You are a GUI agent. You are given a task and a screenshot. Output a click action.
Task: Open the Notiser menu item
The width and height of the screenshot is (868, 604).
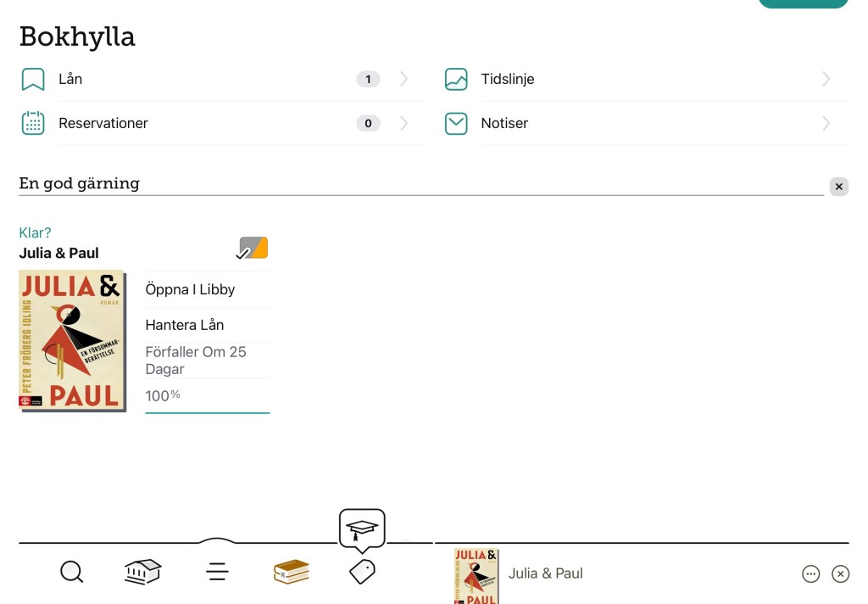click(x=504, y=124)
